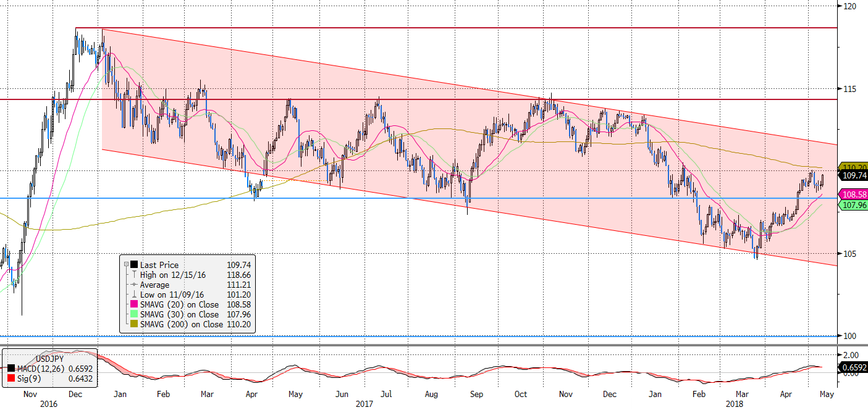Click the 120 price axis label
868x410 pixels.
849,6
